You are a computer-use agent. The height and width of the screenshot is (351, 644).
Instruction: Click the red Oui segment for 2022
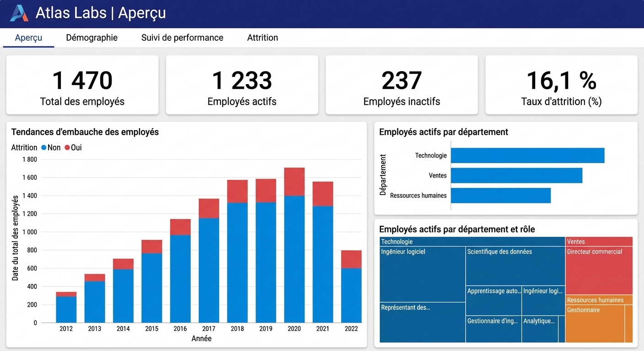(x=351, y=260)
